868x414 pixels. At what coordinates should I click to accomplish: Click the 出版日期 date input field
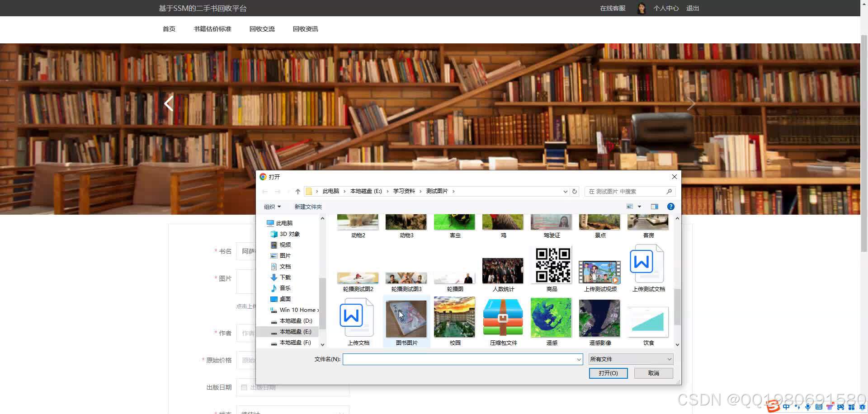click(293, 387)
